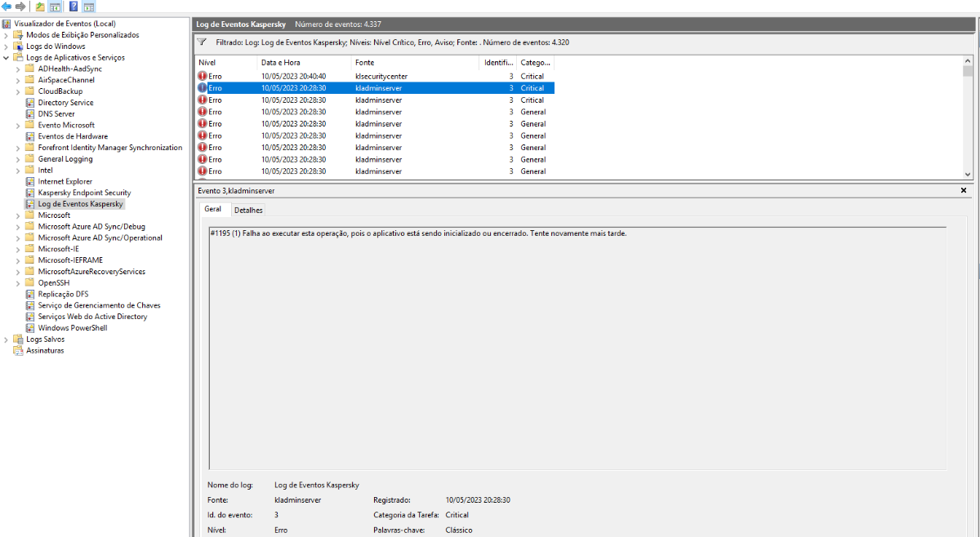Collapse Logs de Aplicativos e Serviços node
Image resolution: width=980 pixels, height=537 pixels.
point(7,58)
